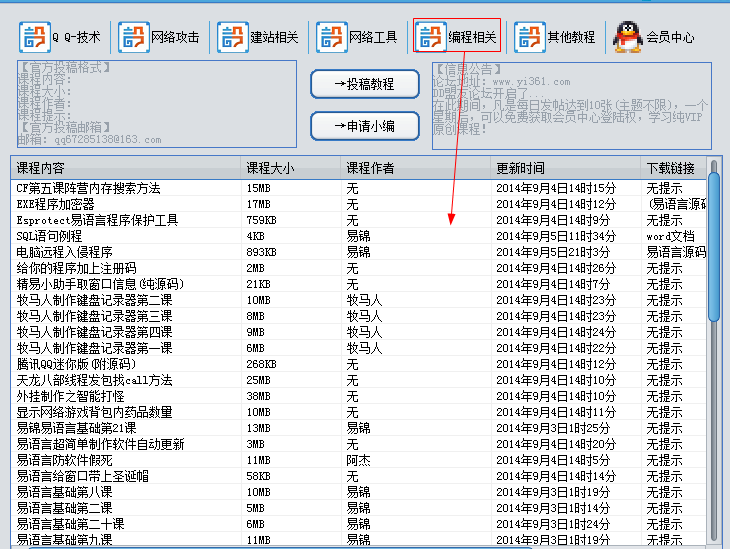Select row CF第五课阵营内存搜索方法

(x=358, y=188)
